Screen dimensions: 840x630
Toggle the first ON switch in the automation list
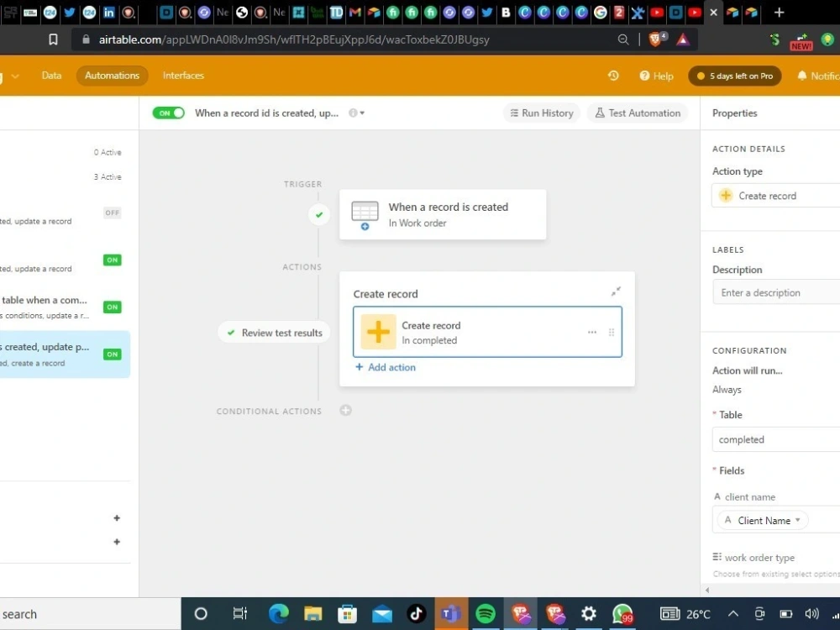coord(112,260)
